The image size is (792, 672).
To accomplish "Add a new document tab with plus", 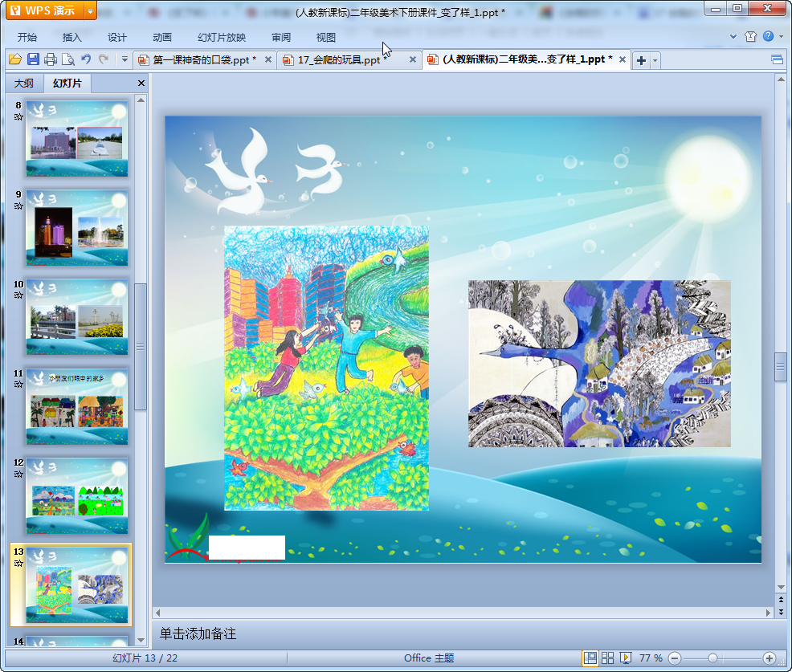I will (x=641, y=60).
